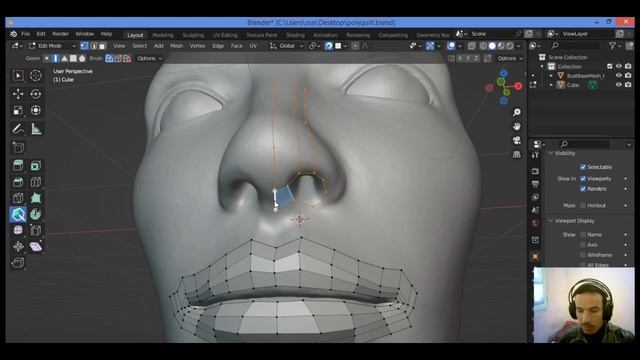The width and height of the screenshot is (640, 360).
Task: Open left Options dropdown beside Brush
Action: (149, 58)
